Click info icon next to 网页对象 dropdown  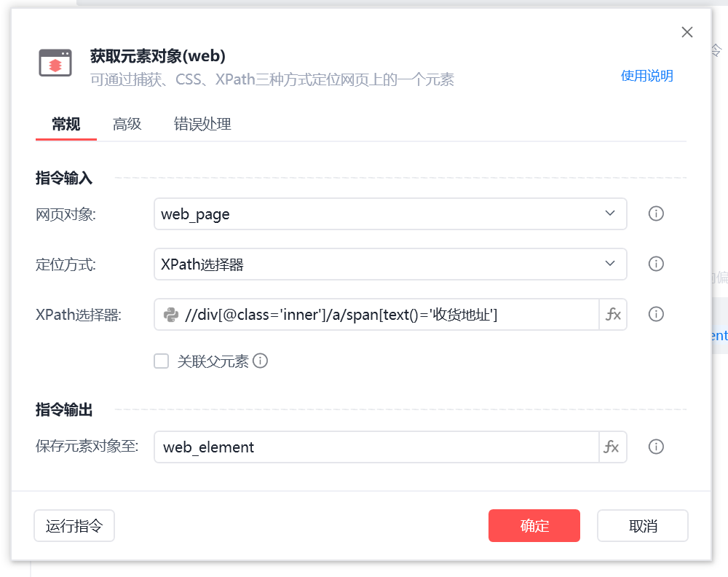coord(656,214)
